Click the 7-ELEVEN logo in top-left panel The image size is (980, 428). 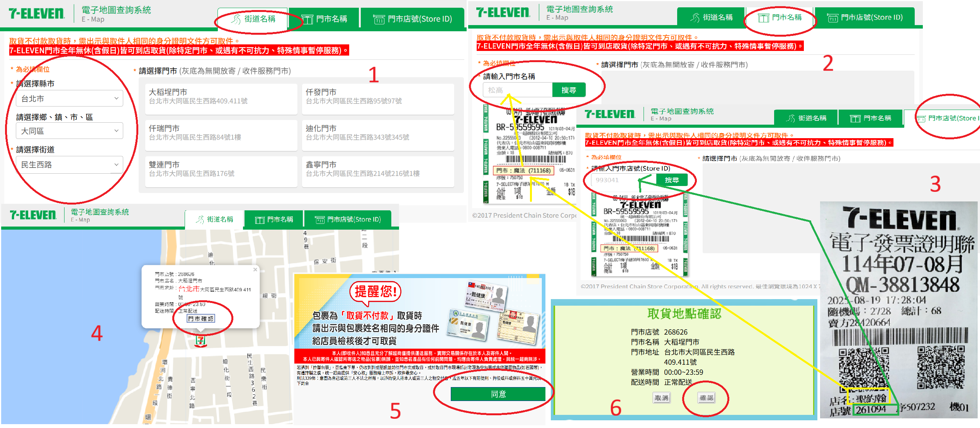click(36, 14)
